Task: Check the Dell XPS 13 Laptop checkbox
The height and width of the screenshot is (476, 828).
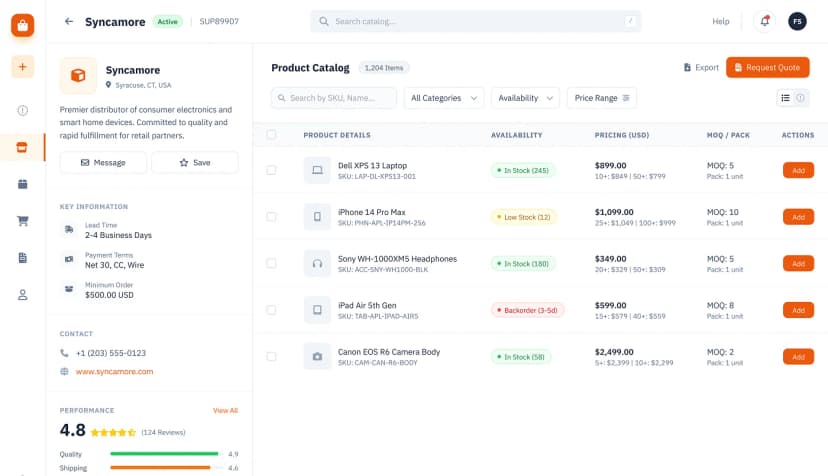Action: (271, 170)
